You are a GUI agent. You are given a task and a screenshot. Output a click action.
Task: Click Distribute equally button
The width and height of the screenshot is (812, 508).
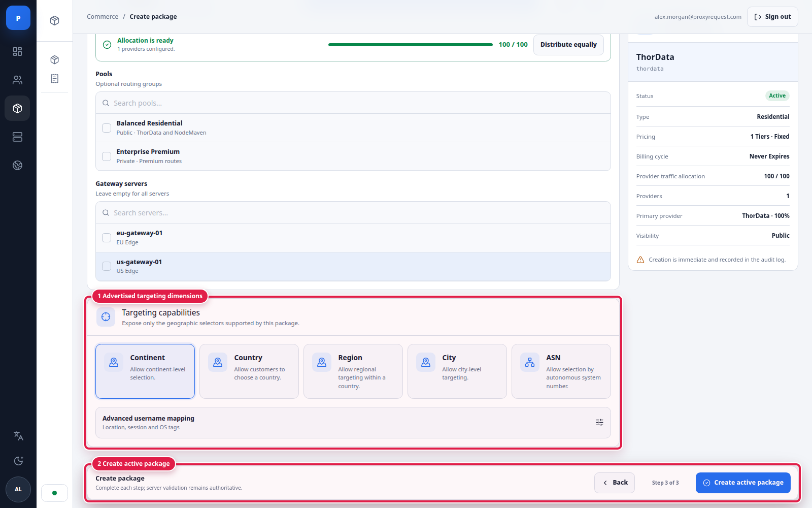pos(568,45)
